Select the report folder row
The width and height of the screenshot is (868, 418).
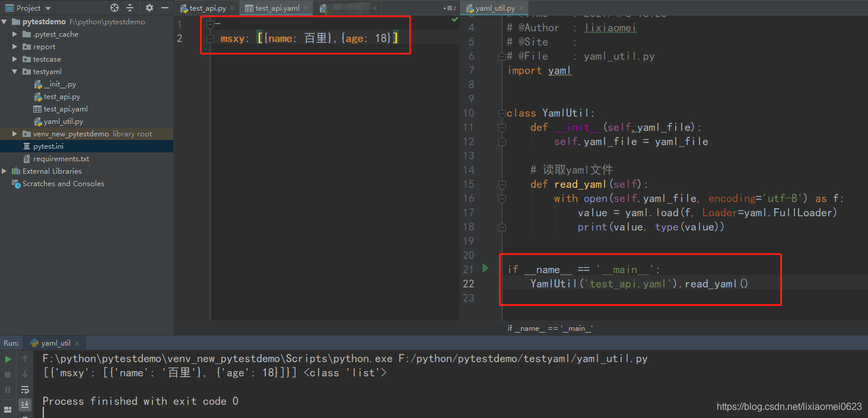87,47
